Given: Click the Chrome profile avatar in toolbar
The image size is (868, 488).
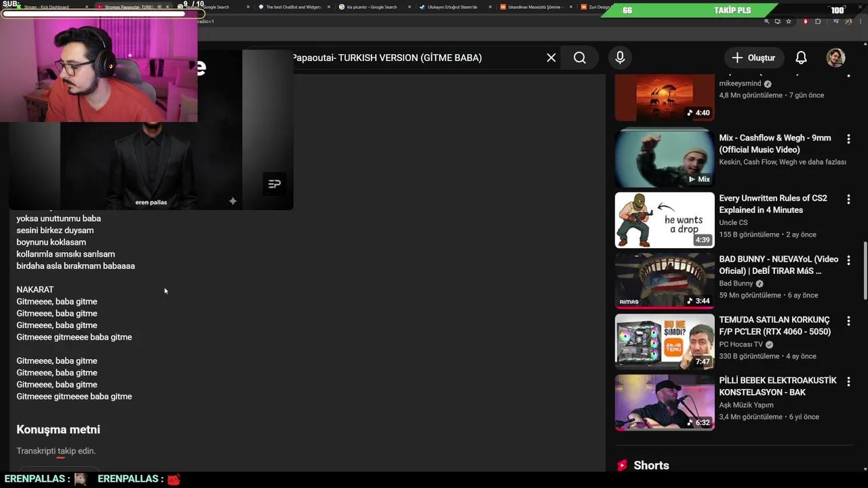Looking at the screenshot, I should point(848,21).
